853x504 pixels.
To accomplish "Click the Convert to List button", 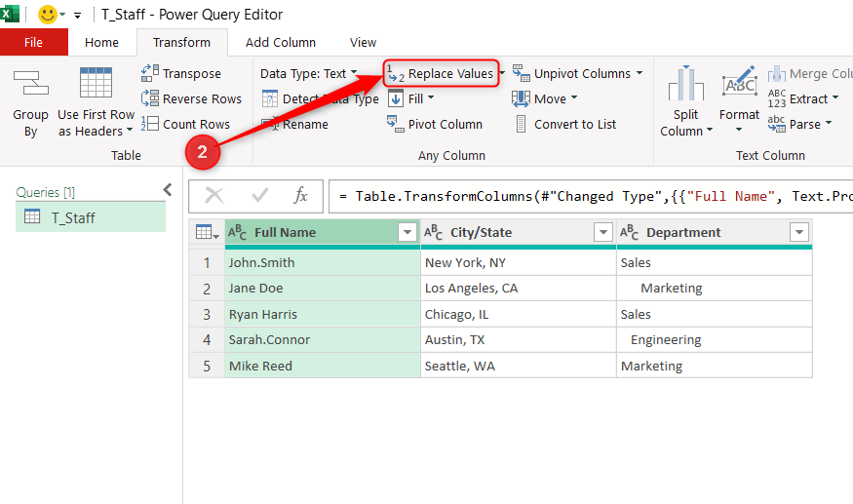I will pos(564,124).
